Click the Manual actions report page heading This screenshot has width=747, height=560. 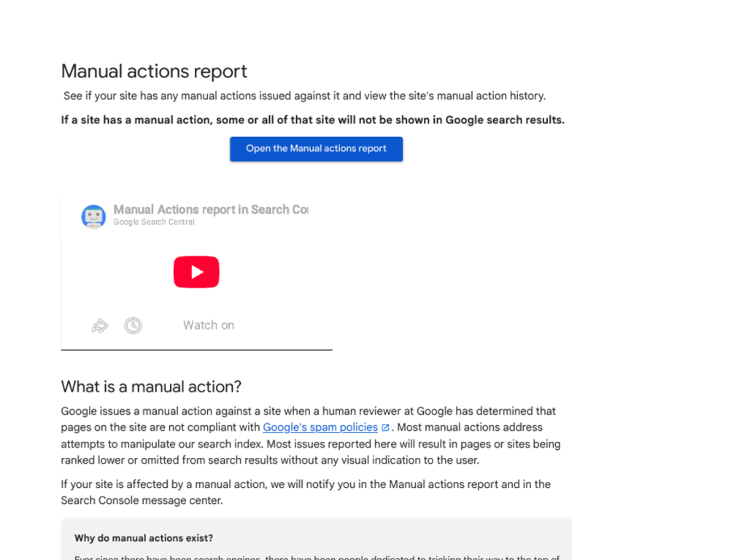[154, 71]
